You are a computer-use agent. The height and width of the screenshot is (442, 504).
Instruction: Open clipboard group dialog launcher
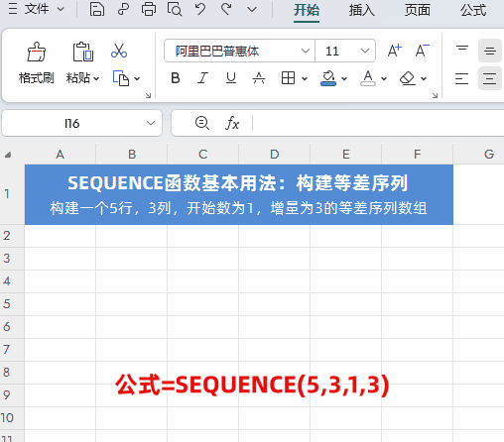pyautogui.click(x=148, y=95)
